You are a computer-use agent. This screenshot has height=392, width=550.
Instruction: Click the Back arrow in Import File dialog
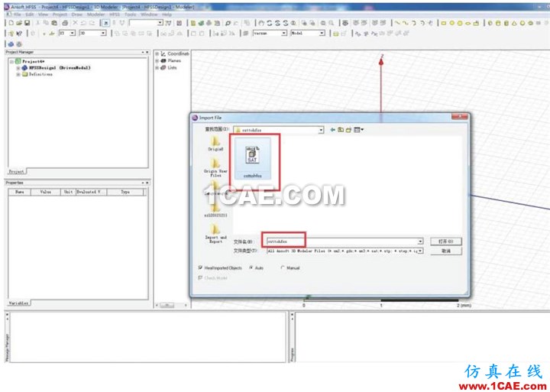pyautogui.click(x=332, y=130)
